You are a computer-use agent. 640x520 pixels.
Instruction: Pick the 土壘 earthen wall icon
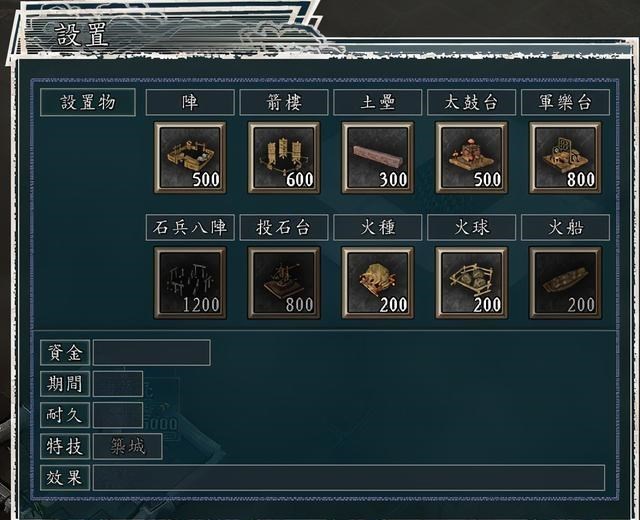tap(378, 158)
